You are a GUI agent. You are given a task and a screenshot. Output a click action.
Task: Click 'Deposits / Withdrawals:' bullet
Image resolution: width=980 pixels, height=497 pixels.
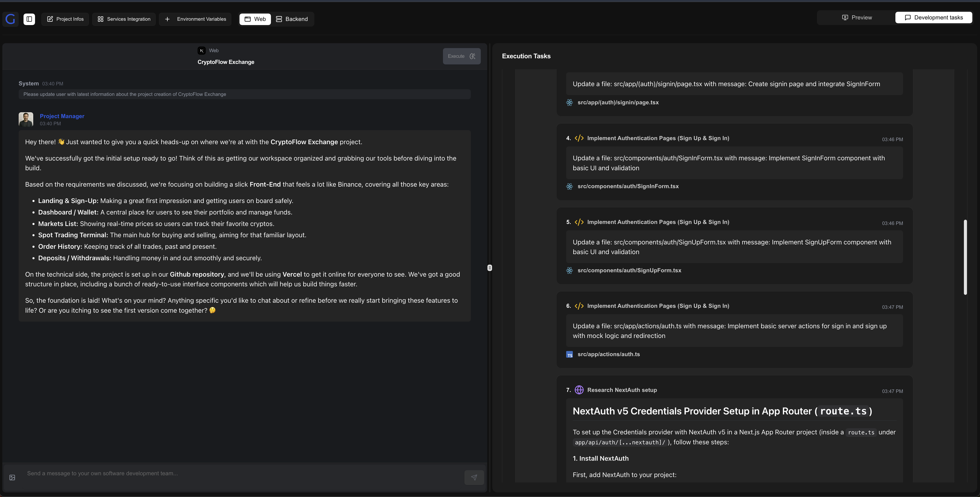[x=75, y=258]
